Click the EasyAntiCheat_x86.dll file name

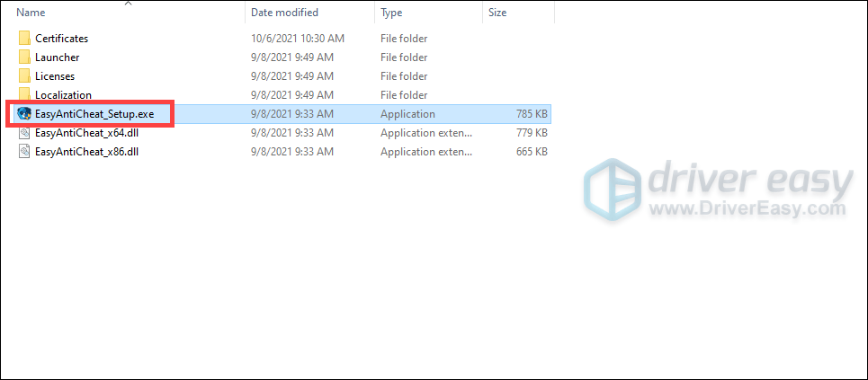click(x=86, y=152)
